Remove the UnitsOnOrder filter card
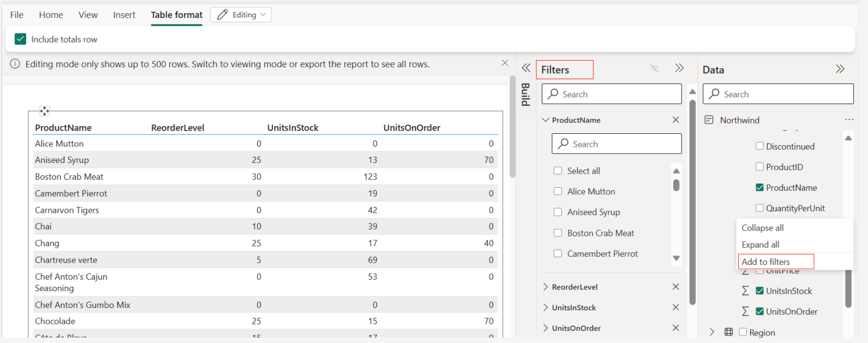The height and width of the screenshot is (343, 868). point(676,328)
